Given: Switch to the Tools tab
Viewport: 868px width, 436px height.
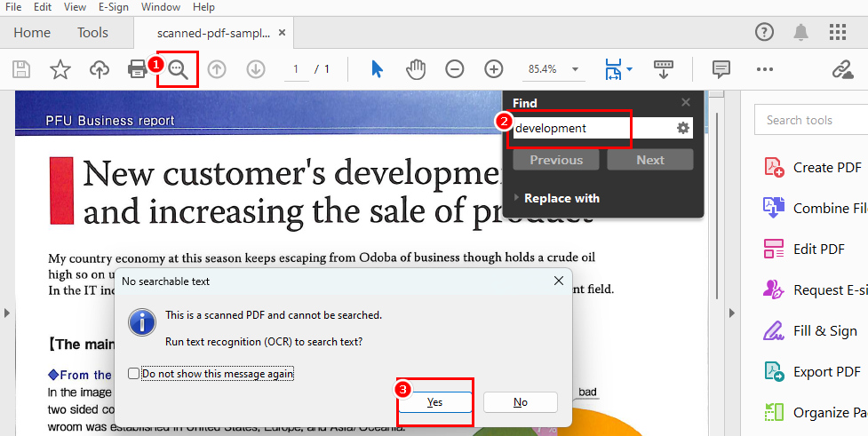Looking at the screenshot, I should point(92,33).
